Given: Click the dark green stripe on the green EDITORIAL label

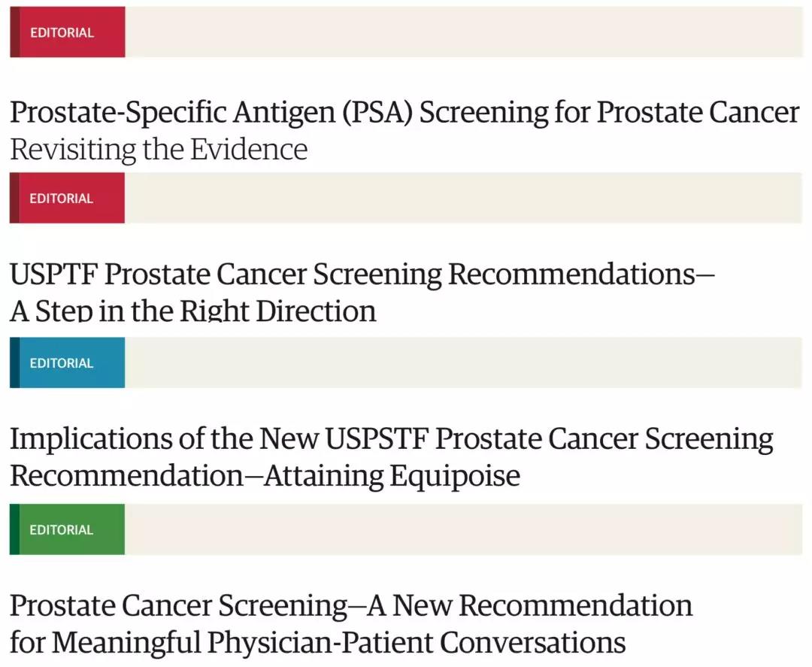Looking at the screenshot, I should coord(14,529).
